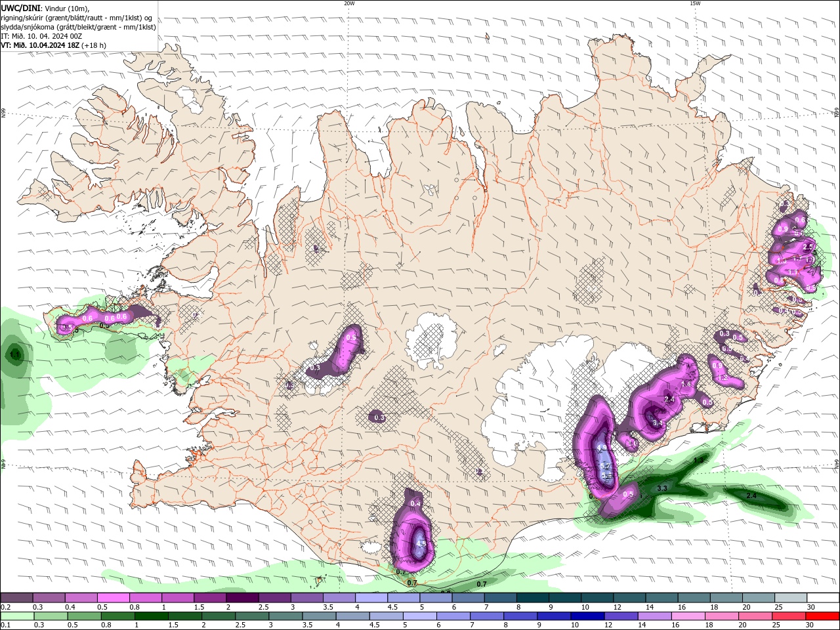This screenshot has height=630, width=840.
Task: Select the dark purple 2 swatch, upper legend bar
Action: point(242,597)
